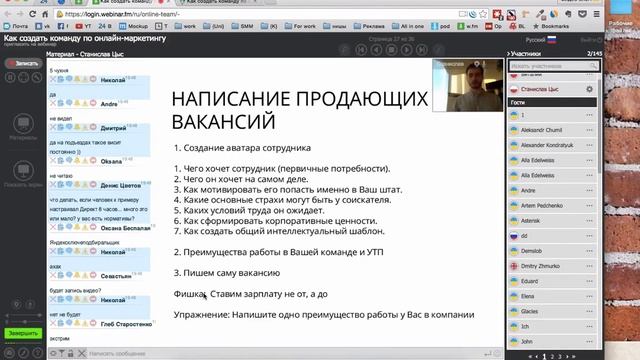This screenshot has height=360, width=640.
Task: Go to next slide button
Action: coord(407,50)
